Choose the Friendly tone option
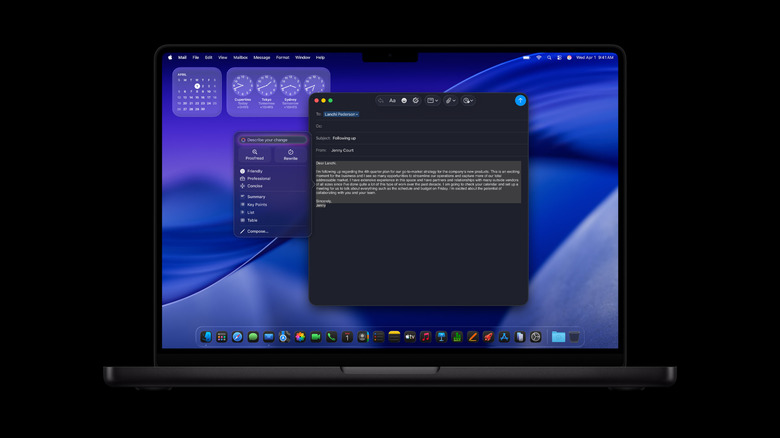The height and width of the screenshot is (438, 780). pyautogui.click(x=272, y=171)
